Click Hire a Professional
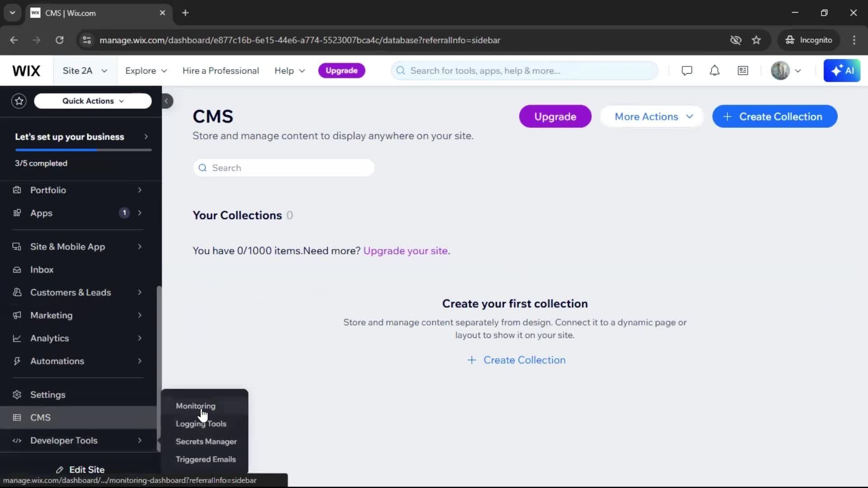The width and height of the screenshot is (868, 488). point(221,71)
